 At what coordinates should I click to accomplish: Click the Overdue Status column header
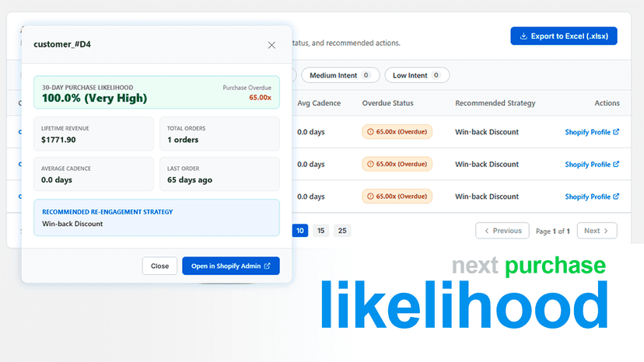pos(387,103)
